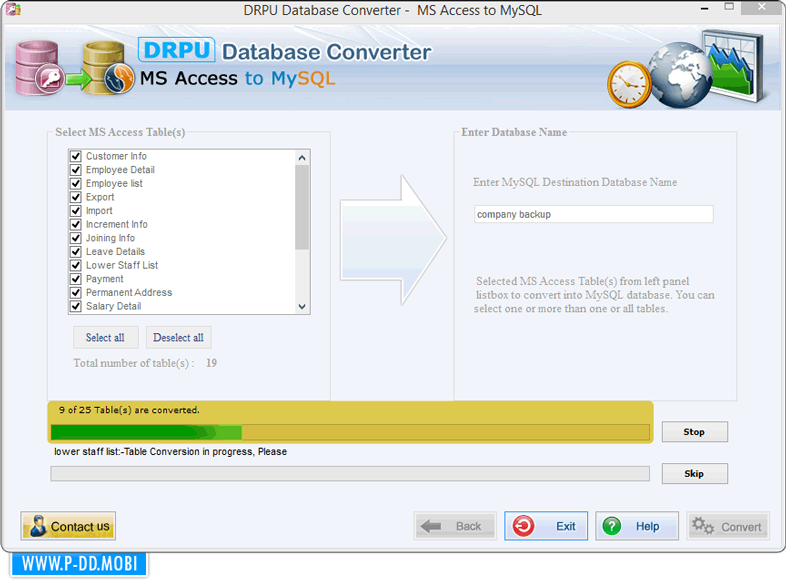Click the clock icon in the banner
Image resolution: width=786 pixels, height=580 pixels.
coord(629,85)
